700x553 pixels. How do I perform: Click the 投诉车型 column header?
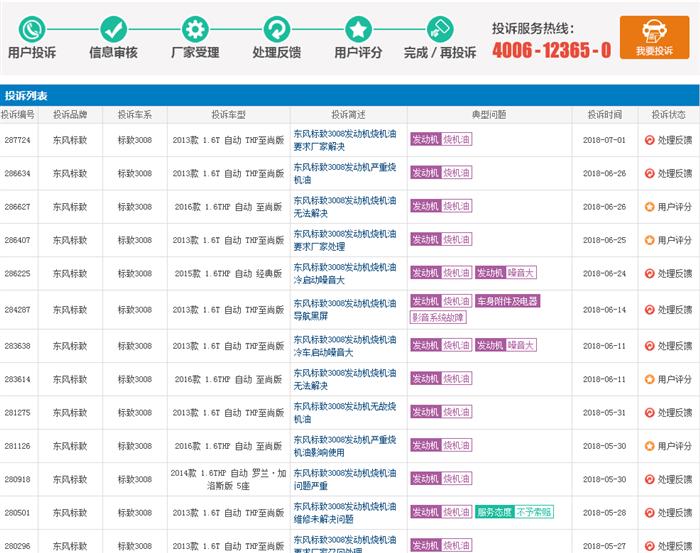(x=229, y=115)
